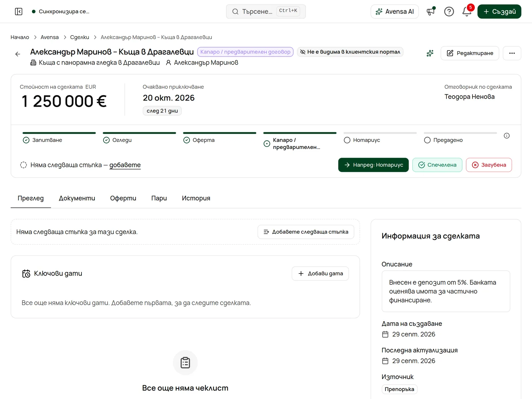This screenshot has height=399, width=532.
Task: Select the Предадено pipeline stage
Action: (460, 139)
